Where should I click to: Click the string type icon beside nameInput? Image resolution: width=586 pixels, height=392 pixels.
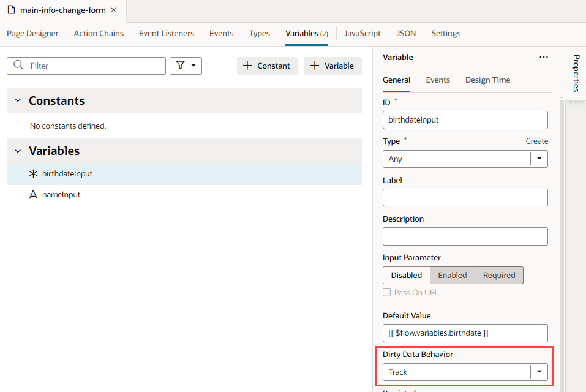(x=33, y=195)
